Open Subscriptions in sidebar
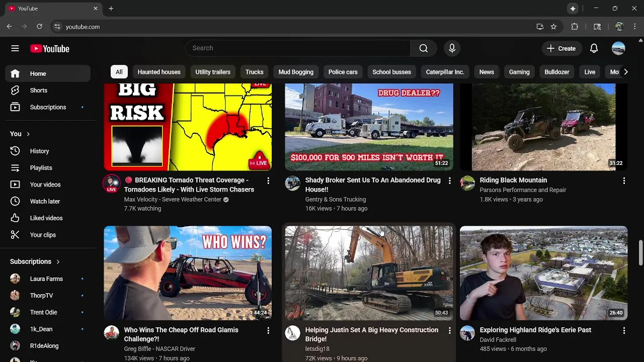Viewport: 644px width, 362px height. 48,107
